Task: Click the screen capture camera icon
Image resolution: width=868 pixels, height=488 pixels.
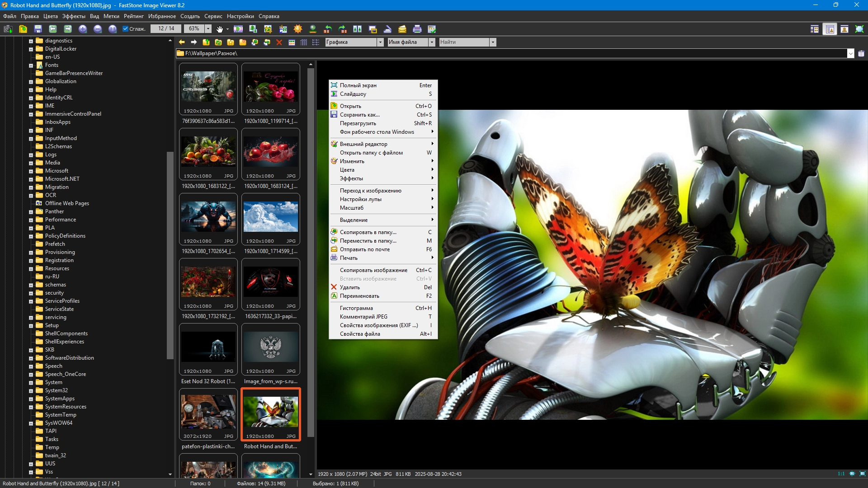Action: (x=8, y=29)
